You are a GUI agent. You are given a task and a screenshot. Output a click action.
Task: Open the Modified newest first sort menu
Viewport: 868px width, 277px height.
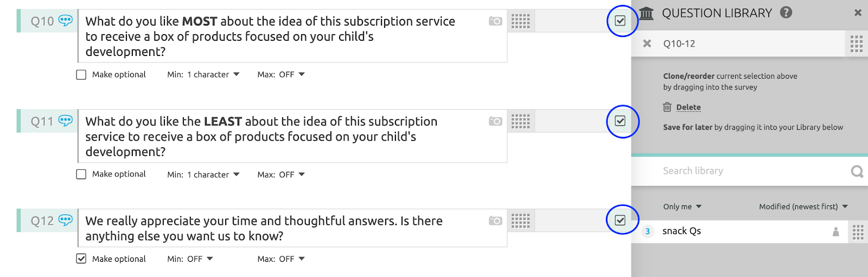click(803, 206)
